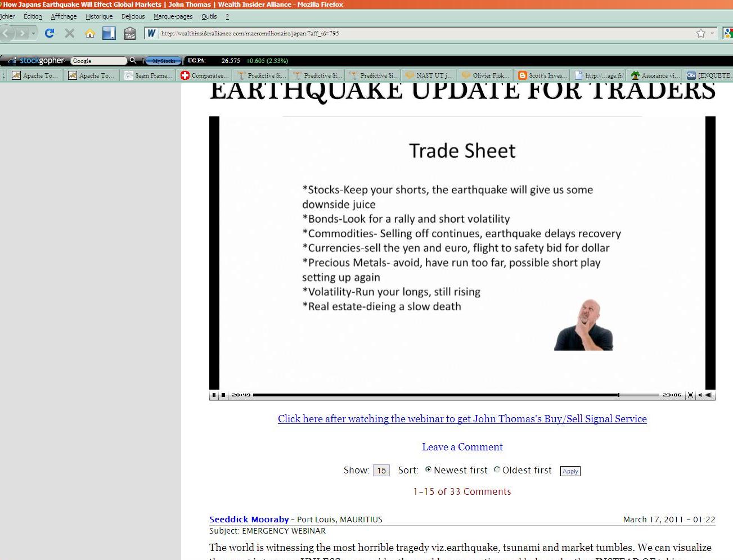Click the 20:49 elapsed time display
The width and height of the screenshot is (733, 560).
241,395
